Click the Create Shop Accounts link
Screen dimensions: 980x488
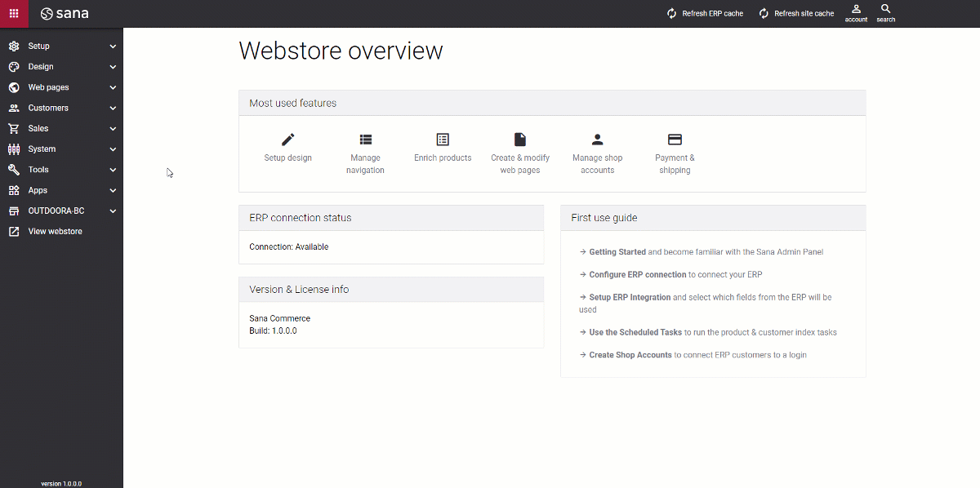click(x=630, y=355)
